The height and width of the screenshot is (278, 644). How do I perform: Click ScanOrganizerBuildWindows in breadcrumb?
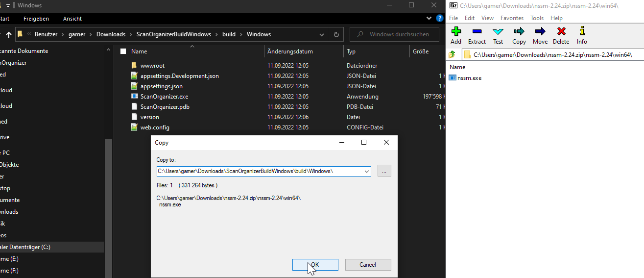click(173, 34)
